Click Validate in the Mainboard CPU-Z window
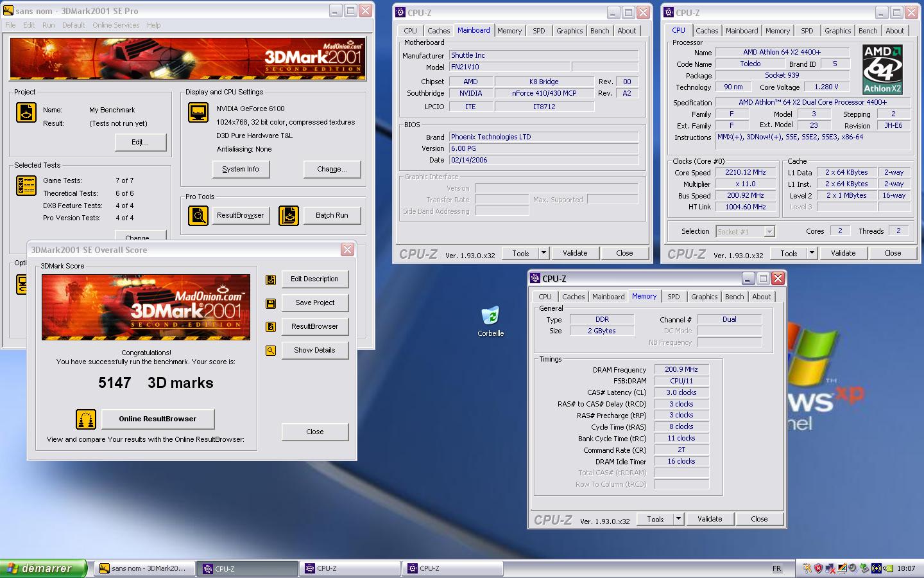The image size is (924, 578). [575, 253]
